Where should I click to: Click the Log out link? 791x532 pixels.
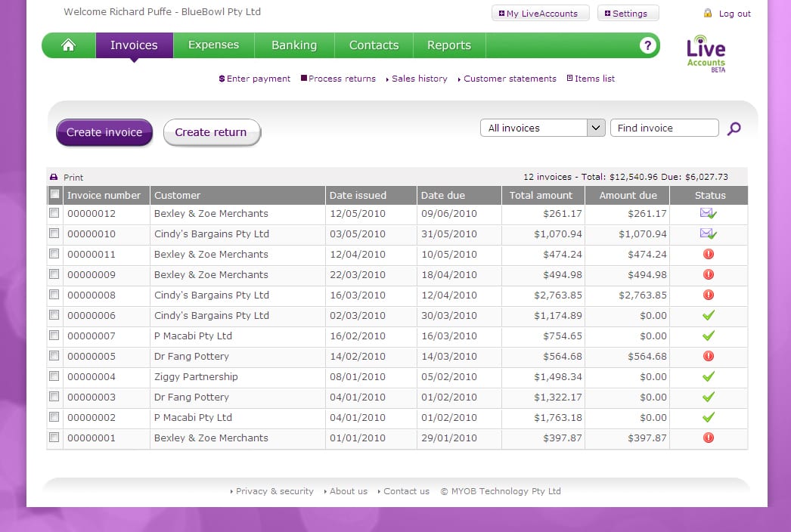[734, 14]
